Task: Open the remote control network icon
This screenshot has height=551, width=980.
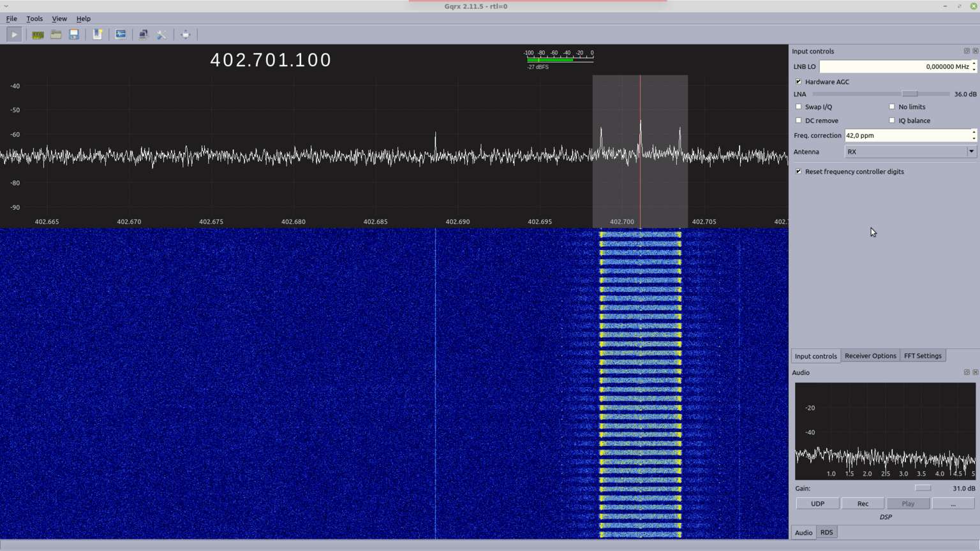Action: coord(144,34)
